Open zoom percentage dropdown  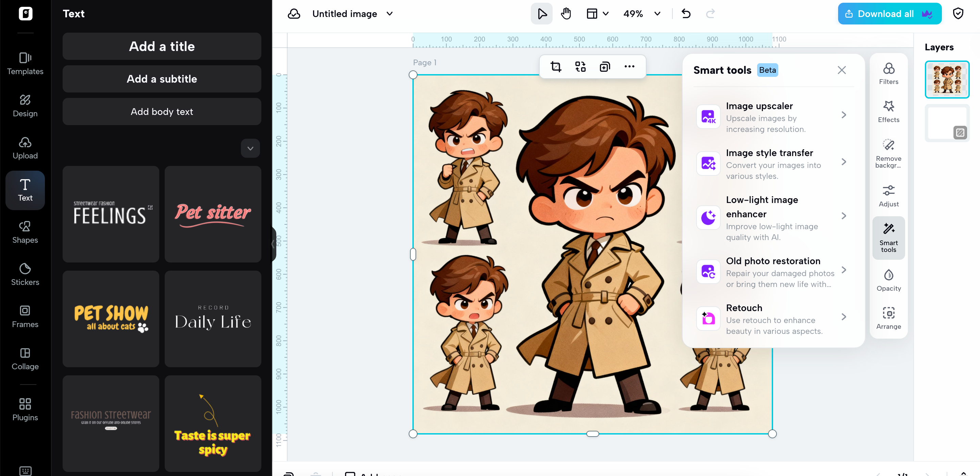point(657,14)
